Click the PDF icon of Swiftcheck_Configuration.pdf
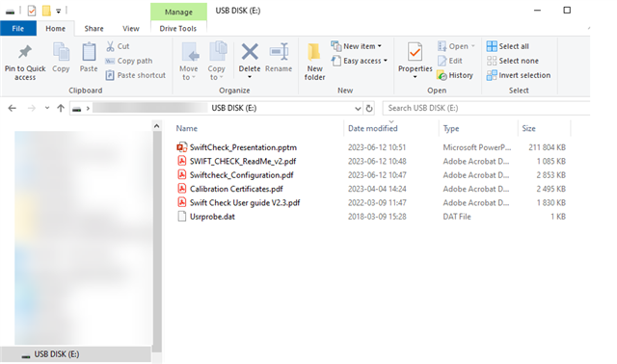 click(x=182, y=174)
